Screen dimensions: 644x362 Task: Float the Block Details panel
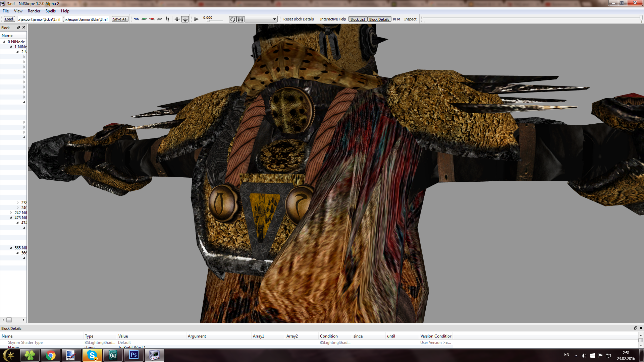[635, 328]
